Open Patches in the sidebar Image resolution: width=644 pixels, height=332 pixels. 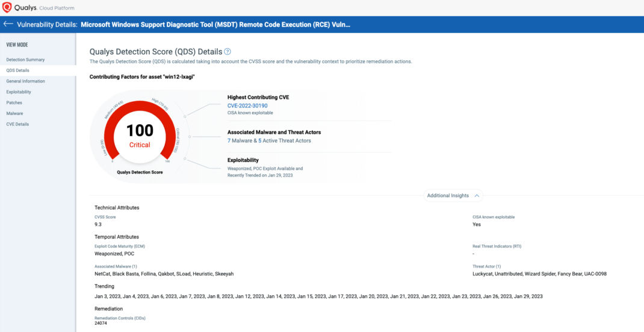pos(14,102)
